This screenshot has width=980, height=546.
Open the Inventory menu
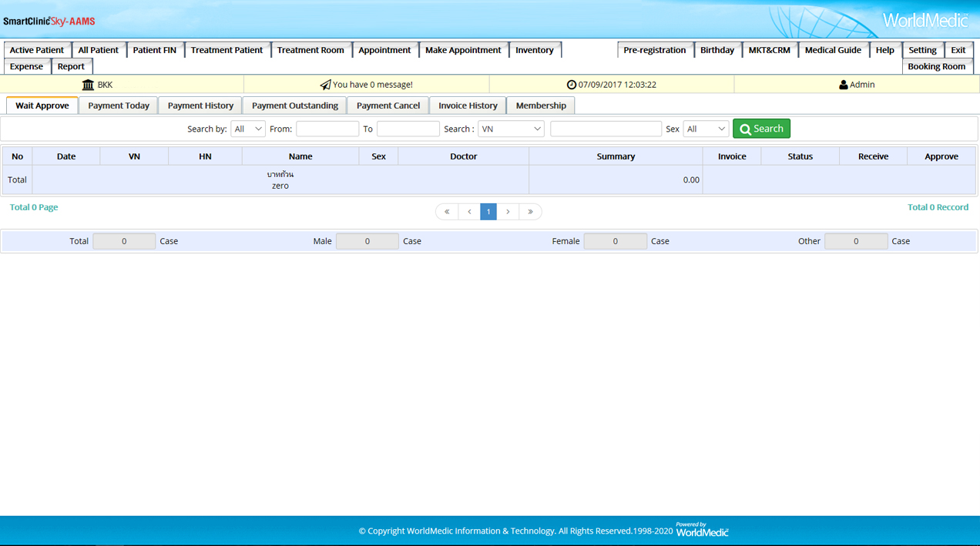click(534, 50)
